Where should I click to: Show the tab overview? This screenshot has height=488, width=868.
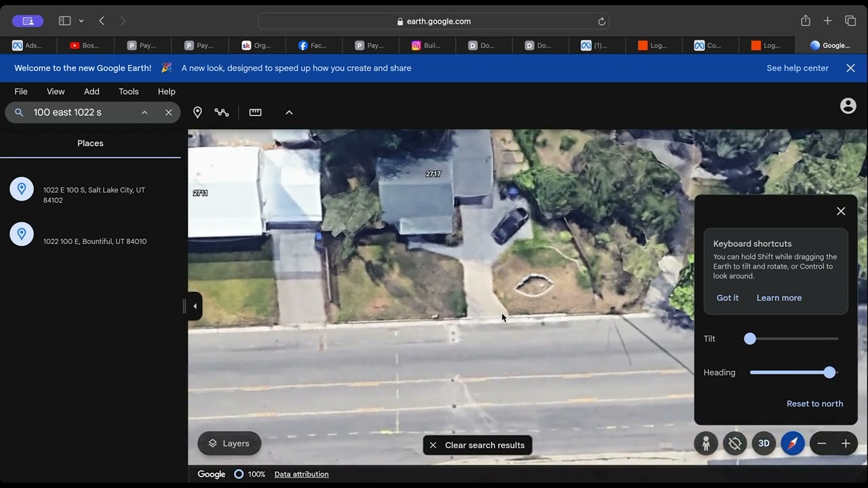(x=850, y=21)
